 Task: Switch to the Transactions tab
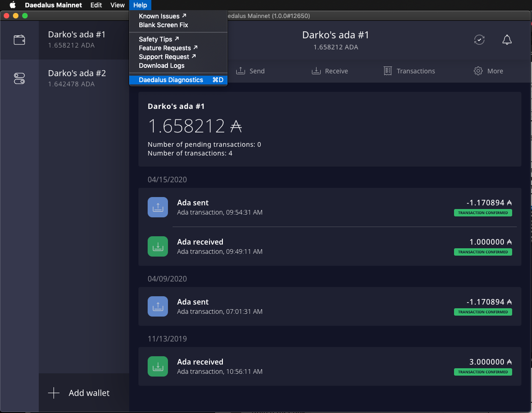[x=410, y=71]
